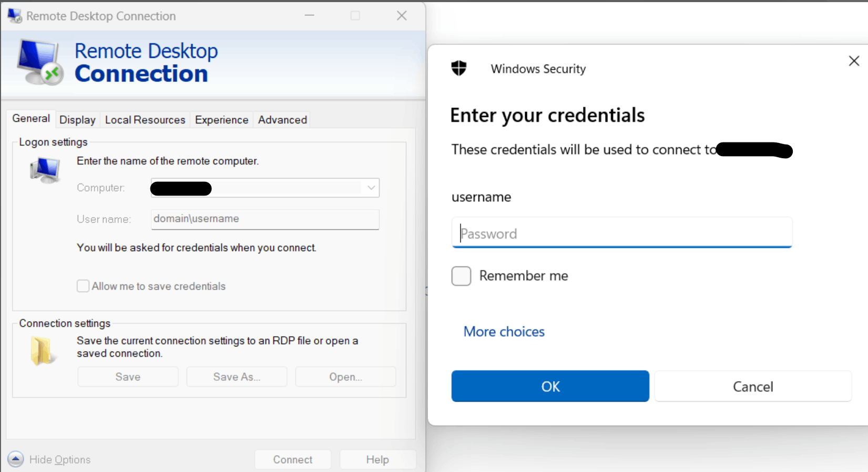Viewport: 868px width, 472px height.
Task: Enable Allow me to save credentials checkbox
Action: click(x=83, y=286)
